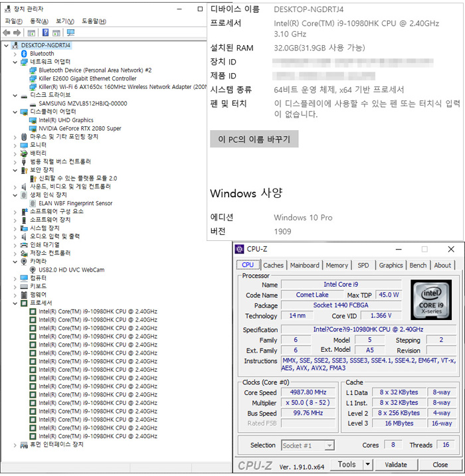
Task: Select the 모니터 category icon
Action: click(24, 145)
